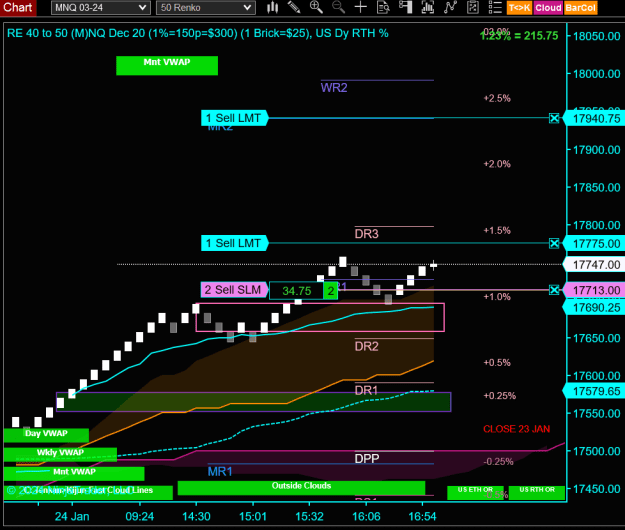Cancel the 17775.00 Sell LMT order X

click(554, 243)
